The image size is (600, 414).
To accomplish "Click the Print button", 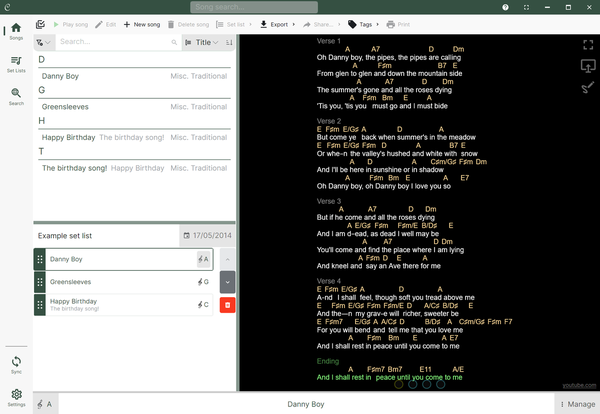I will [x=398, y=24].
